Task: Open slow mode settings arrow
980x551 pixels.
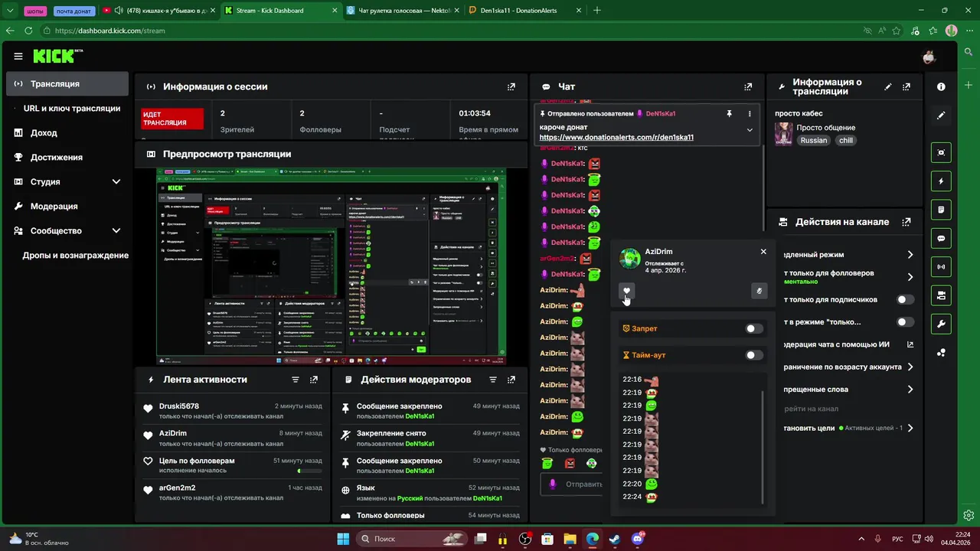Action: tap(910, 255)
